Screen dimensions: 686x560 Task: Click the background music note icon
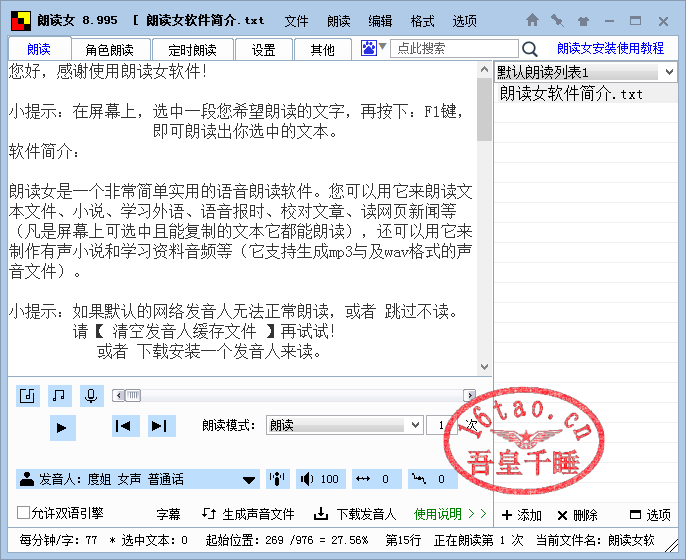point(60,396)
